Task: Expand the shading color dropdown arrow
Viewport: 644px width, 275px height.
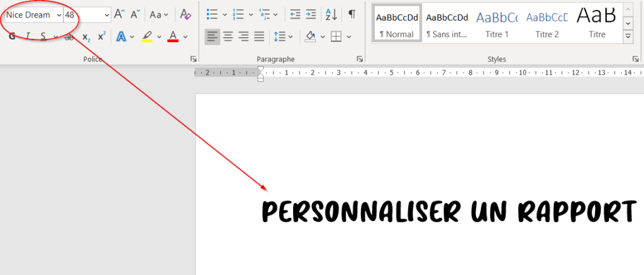Action: pos(323,37)
